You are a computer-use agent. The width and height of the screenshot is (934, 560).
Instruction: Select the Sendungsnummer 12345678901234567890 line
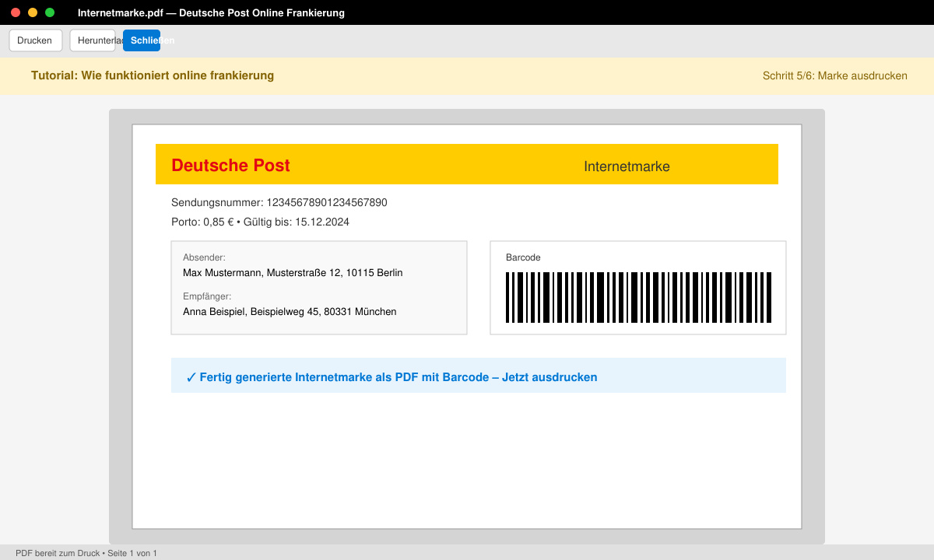click(x=279, y=202)
